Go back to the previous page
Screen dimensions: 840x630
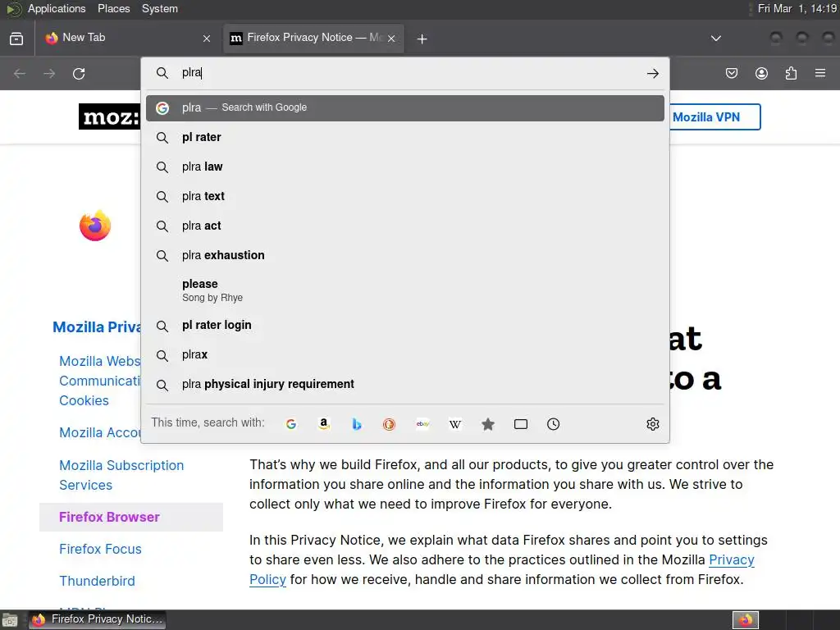[20, 73]
